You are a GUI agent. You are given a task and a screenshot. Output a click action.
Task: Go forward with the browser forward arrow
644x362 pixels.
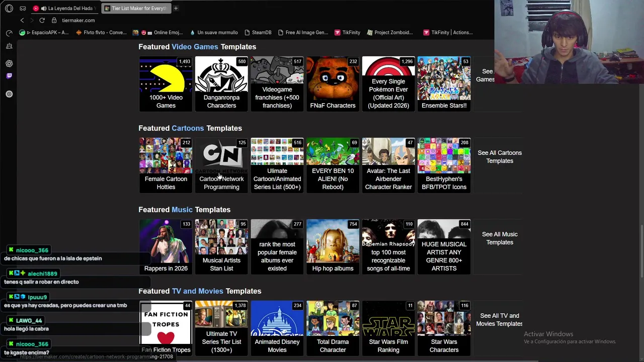[32, 20]
